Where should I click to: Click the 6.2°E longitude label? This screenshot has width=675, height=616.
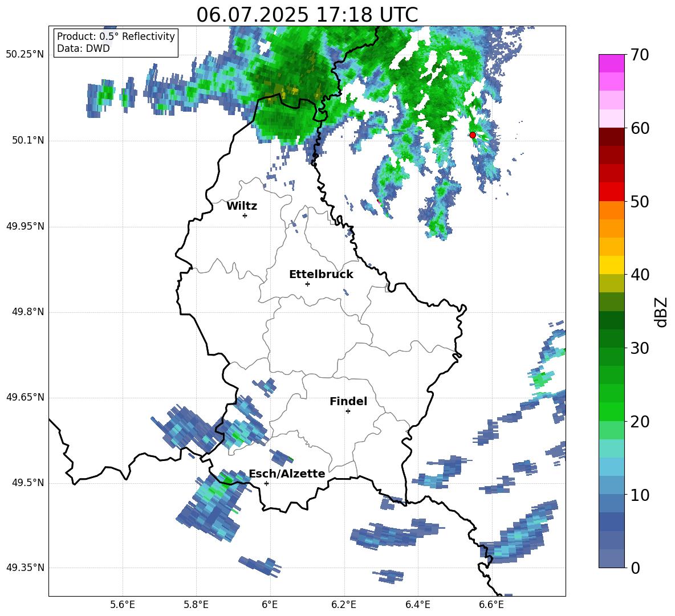point(344,605)
